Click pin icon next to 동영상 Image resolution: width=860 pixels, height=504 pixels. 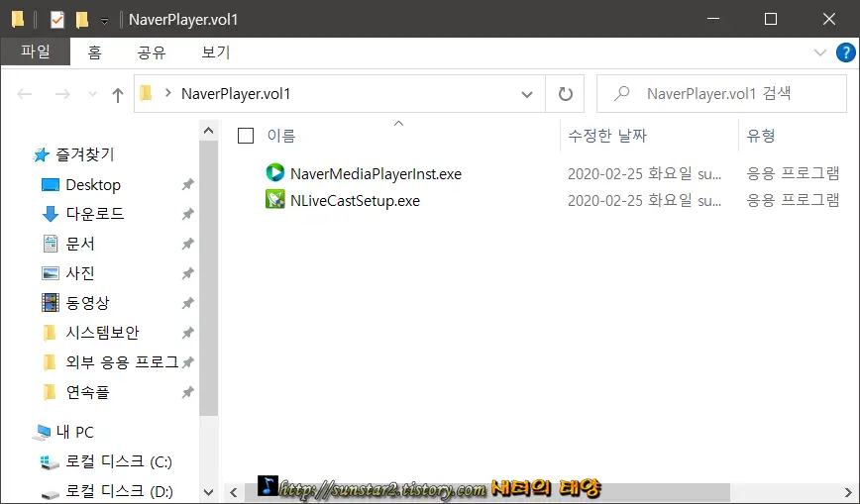(188, 303)
